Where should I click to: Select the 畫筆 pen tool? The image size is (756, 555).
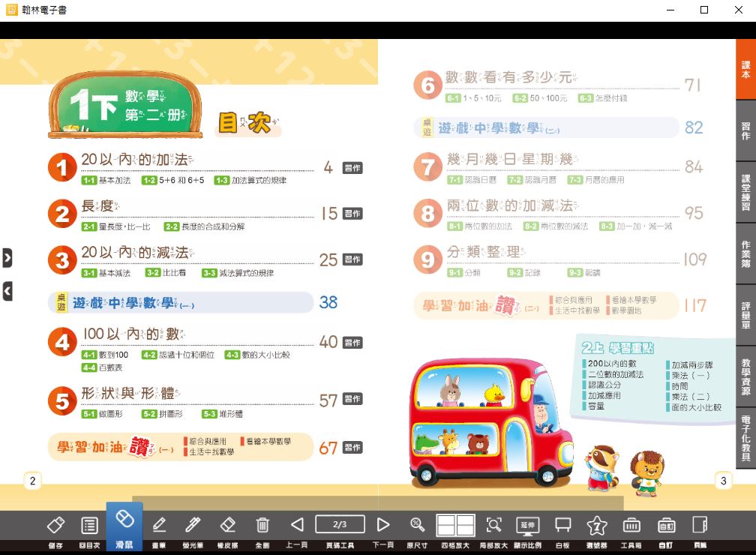(159, 525)
